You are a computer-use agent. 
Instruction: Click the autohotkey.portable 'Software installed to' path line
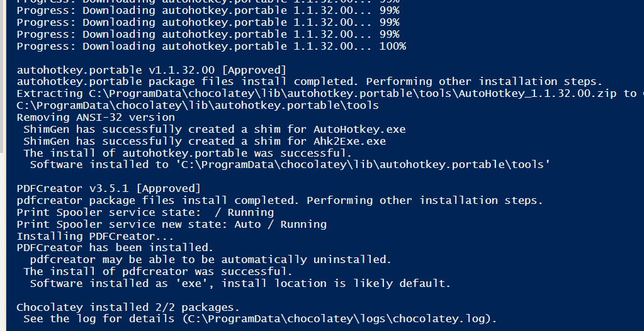click(290, 165)
